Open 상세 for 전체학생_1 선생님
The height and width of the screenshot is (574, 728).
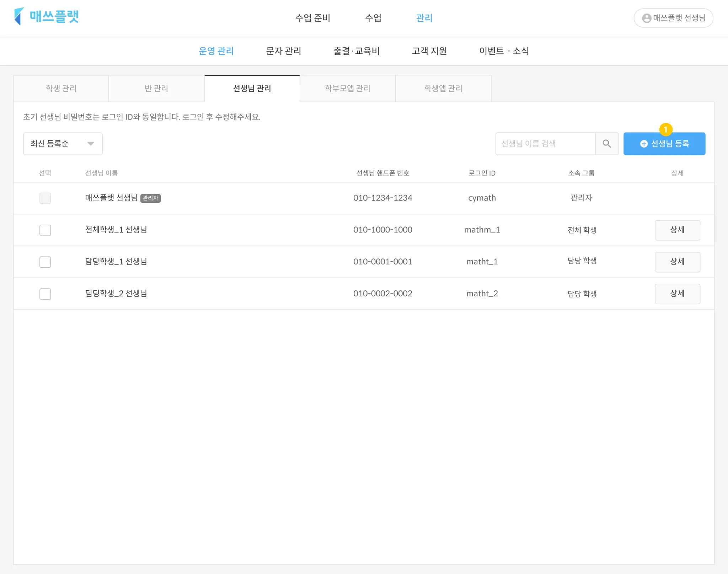pos(677,230)
